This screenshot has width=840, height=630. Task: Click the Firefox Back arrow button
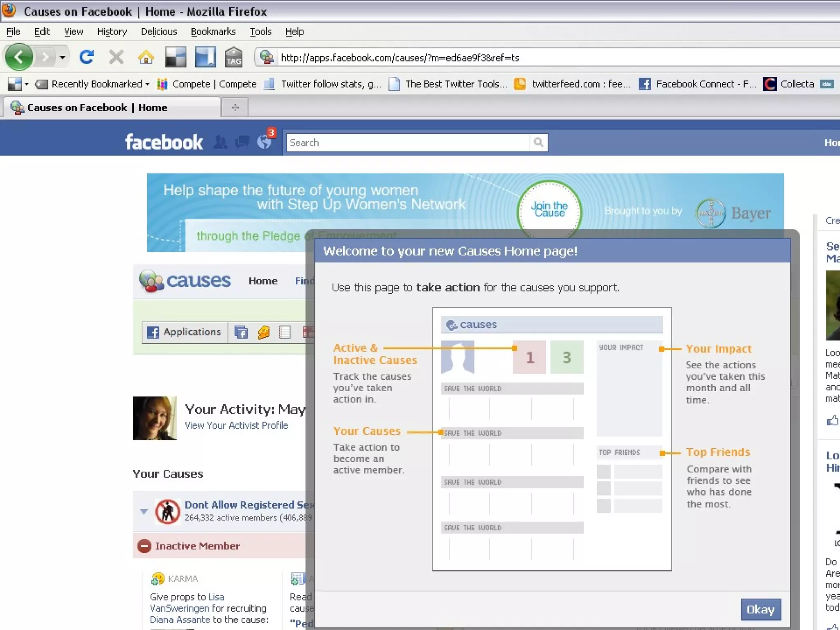[x=19, y=57]
